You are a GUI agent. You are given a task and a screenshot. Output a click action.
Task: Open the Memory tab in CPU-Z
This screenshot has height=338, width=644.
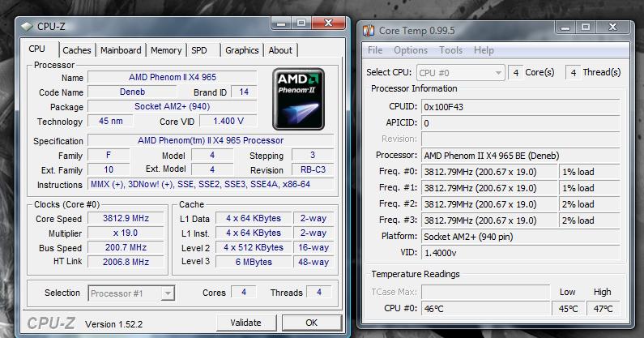click(x=166, y=50)
